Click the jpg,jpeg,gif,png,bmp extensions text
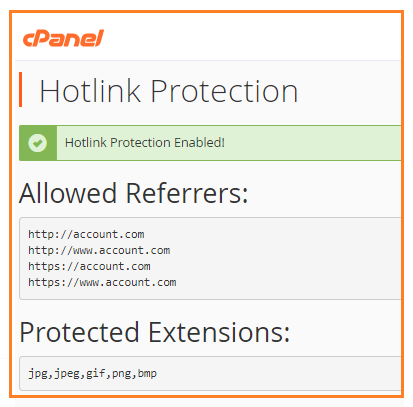 pyautogui.click(x=92, y=373)
